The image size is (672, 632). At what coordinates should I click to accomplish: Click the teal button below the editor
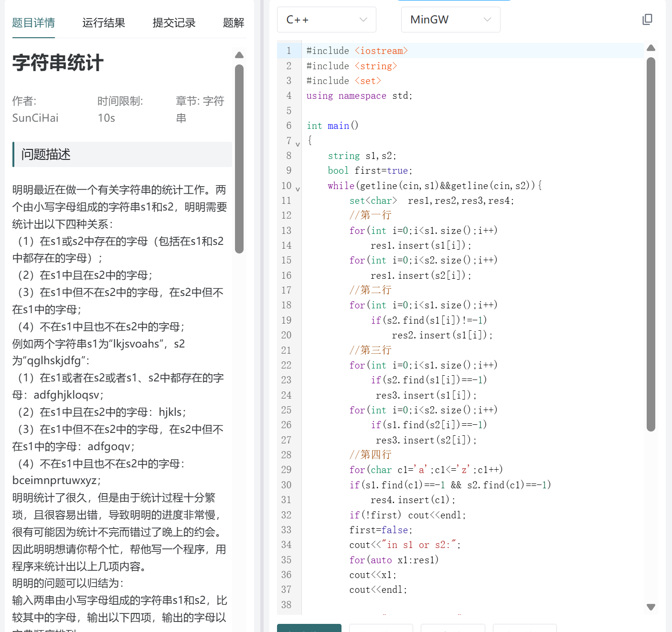coord(309,628)
